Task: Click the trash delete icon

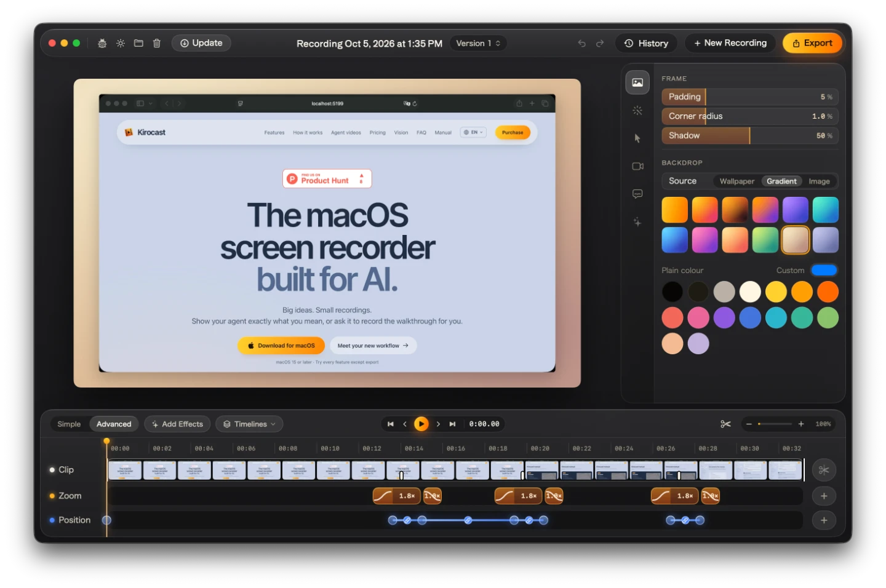Action: 157,43
